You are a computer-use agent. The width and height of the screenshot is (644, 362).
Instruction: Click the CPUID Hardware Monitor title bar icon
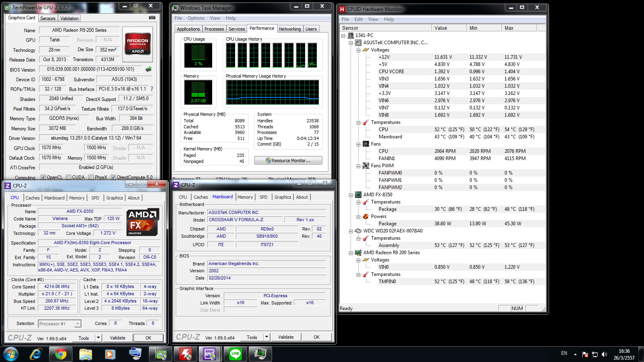tap(342, 9)
